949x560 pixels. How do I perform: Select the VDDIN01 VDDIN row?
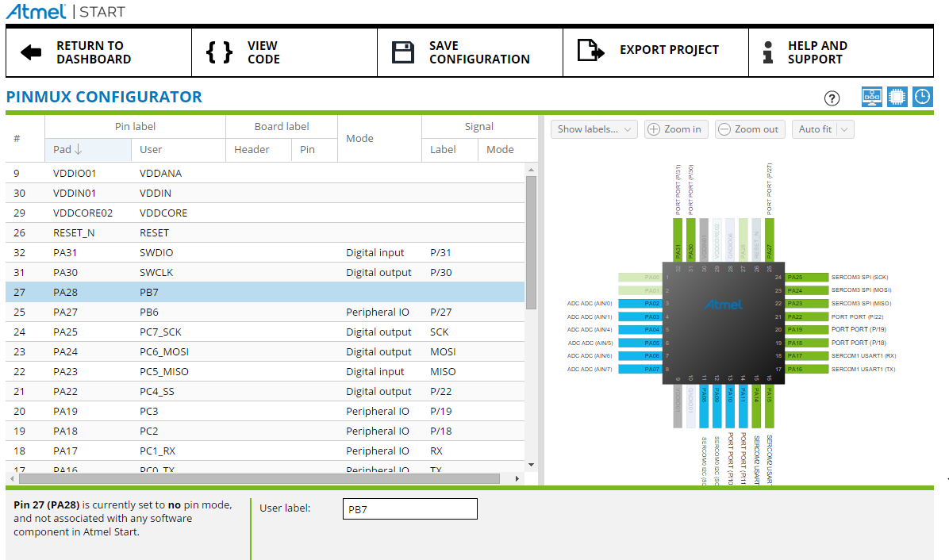point(265,194)
